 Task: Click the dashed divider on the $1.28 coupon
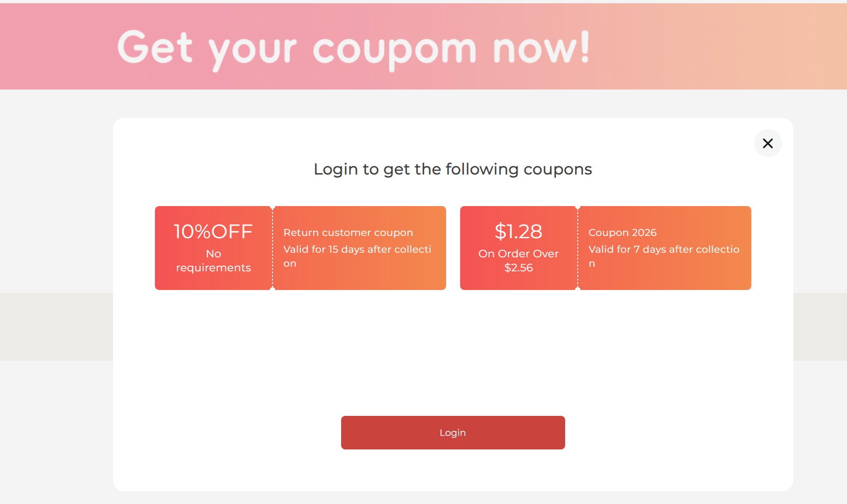578,248
